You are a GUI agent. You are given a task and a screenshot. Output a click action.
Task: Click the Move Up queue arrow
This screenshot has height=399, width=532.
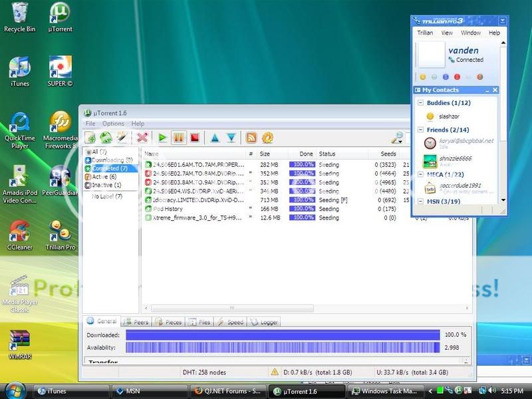point(215,138)
